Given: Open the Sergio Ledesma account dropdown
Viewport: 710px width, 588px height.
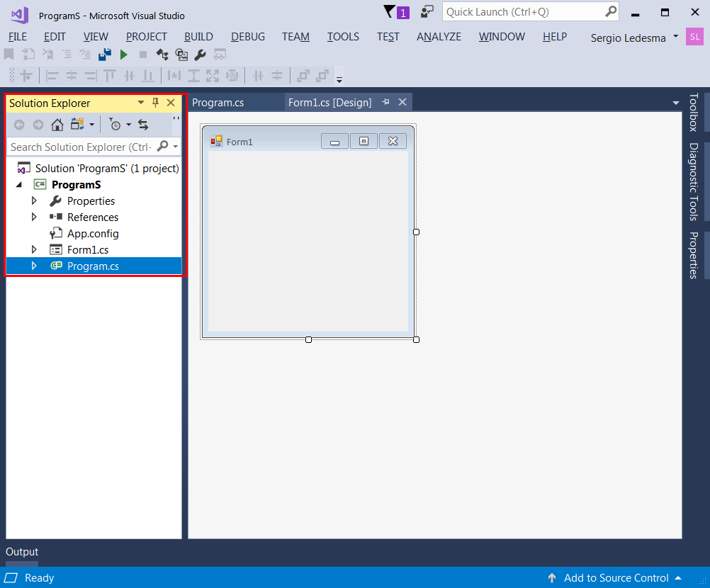Looking at the screenshot, I should [675, 36].
